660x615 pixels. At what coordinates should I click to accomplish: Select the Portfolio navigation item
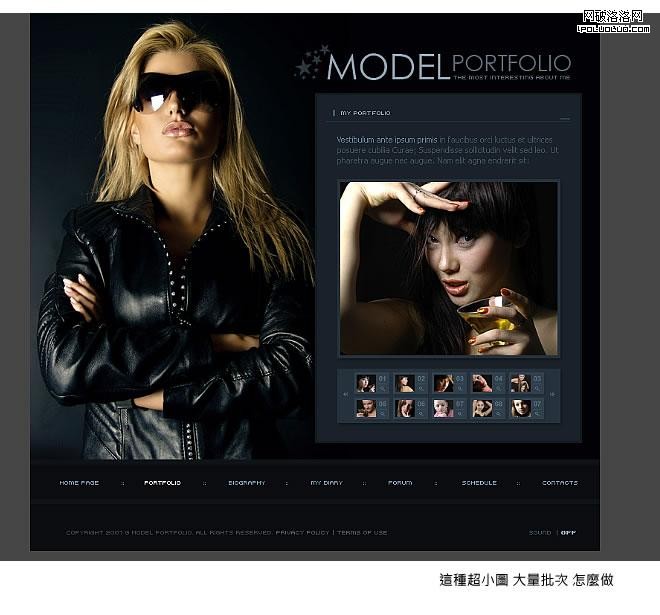pos(162,483)
